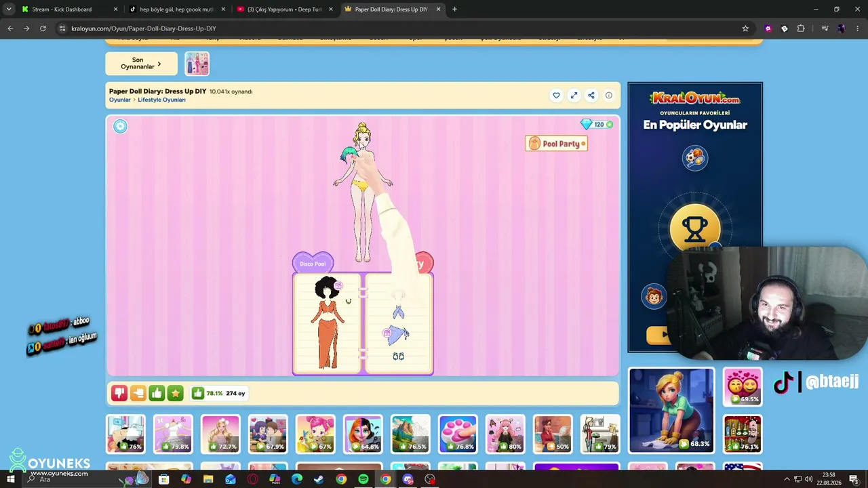This screenshot has width=868, height=488.
Task: Add the game to favorites with the heart icon
Action: coord(556,96)
